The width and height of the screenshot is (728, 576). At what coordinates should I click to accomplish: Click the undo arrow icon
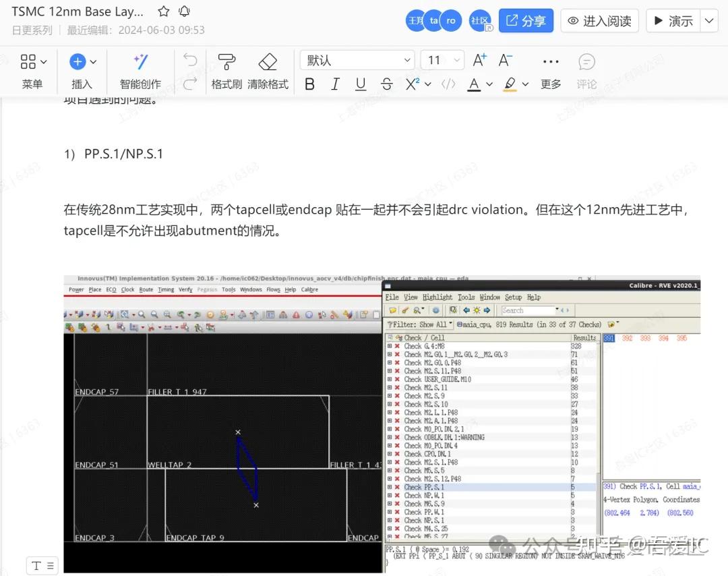[x=189, y=60]
